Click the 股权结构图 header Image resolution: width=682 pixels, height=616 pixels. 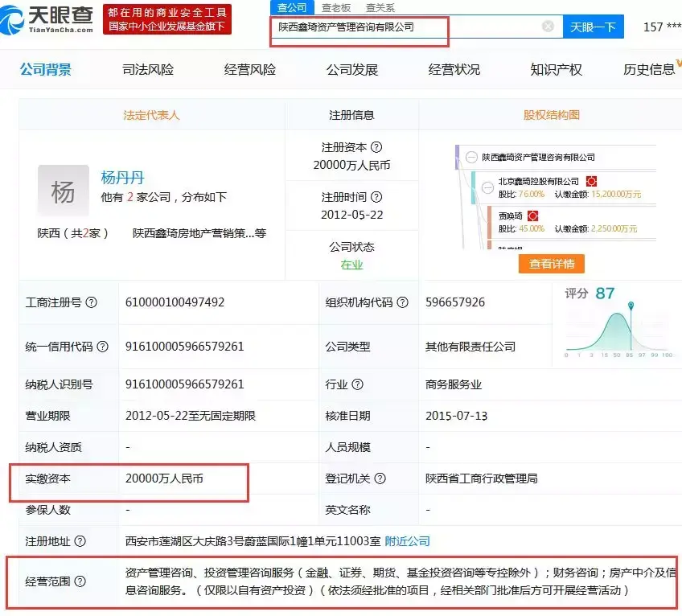552,115
